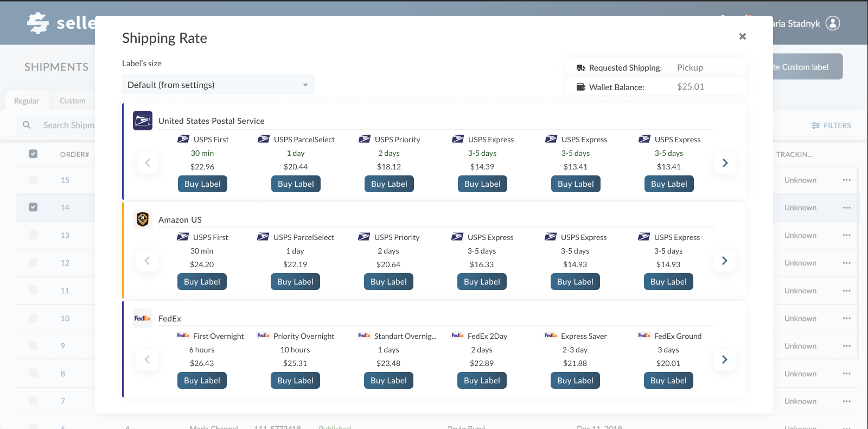
Task: Select the checkbox for order 8
Action: click(33, 373)
